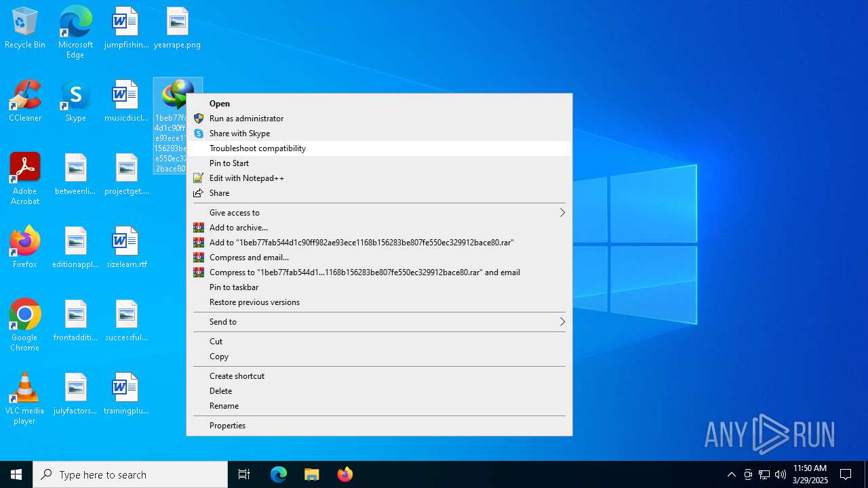Choose Pin to taskbar
This screenshot has width=868, height=488.
[x=379, y=287]
